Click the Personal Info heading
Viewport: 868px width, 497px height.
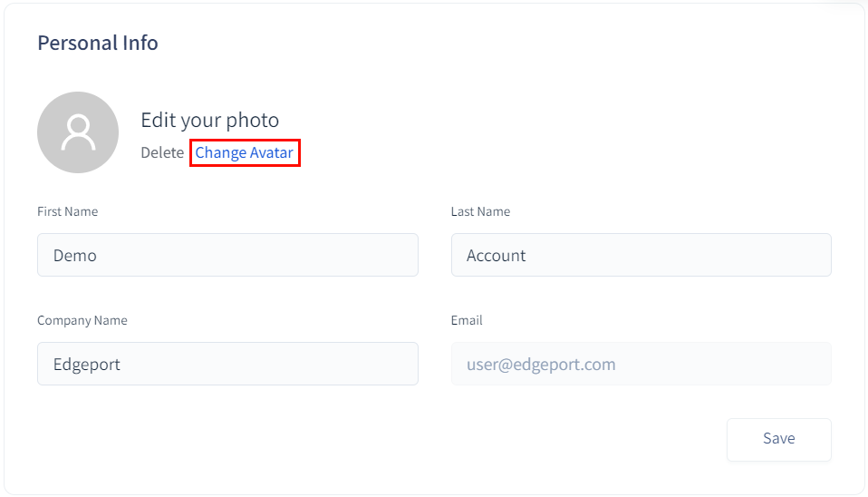click(98, 43)
